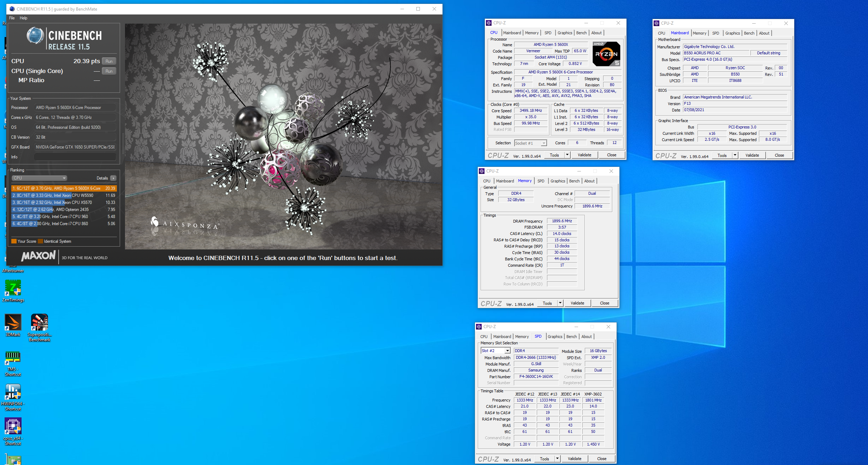This screenshot has height=465, width=868.
Task: Run the CPU Single Core test
Action: 109,71
